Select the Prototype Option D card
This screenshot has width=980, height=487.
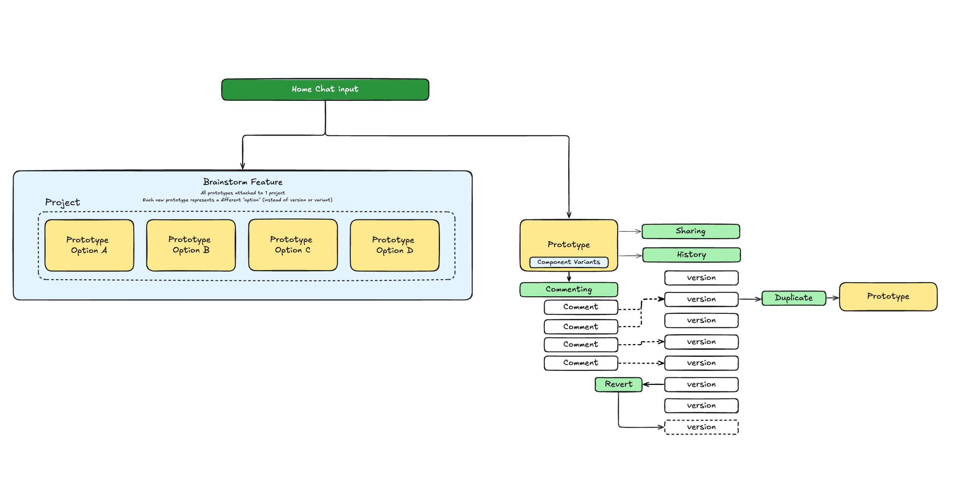point(395,245)
